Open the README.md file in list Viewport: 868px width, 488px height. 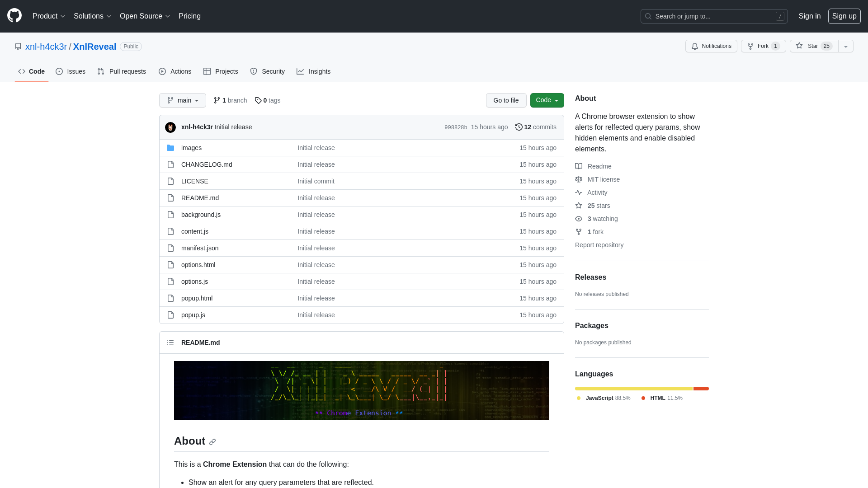click(200, 198)
